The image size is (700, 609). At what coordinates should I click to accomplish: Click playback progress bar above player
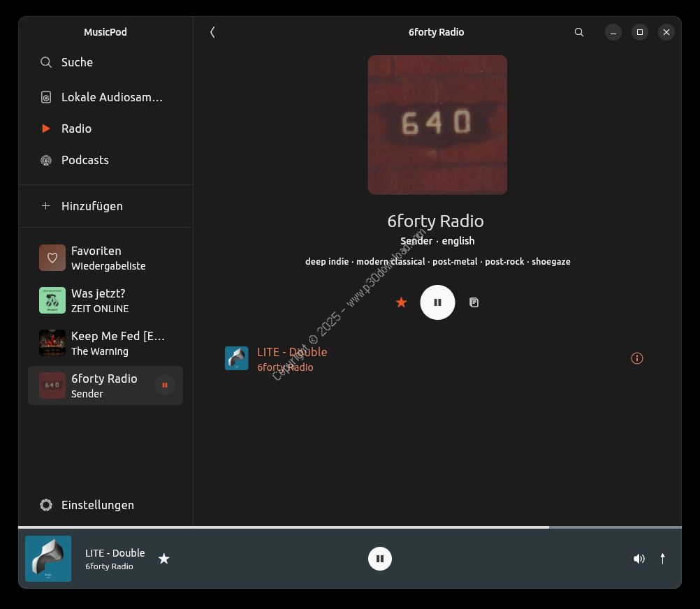coord(349,527)
